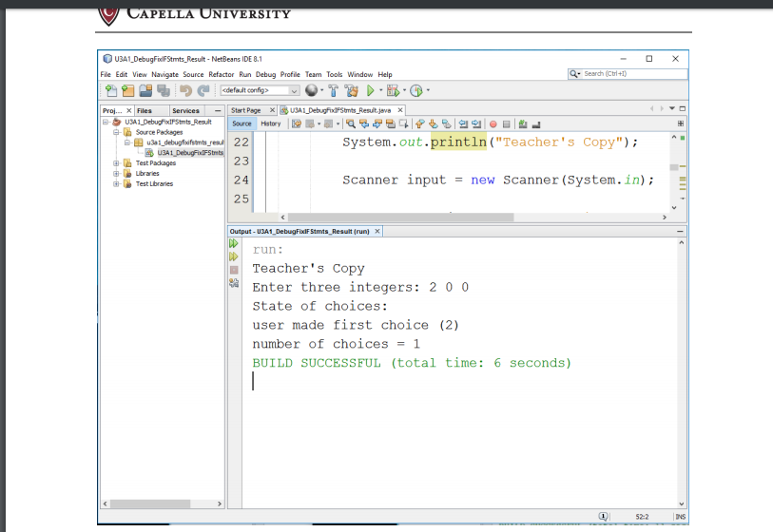Click the Redo arrow icon
This screenshot has width=773, height=532.
203,90
